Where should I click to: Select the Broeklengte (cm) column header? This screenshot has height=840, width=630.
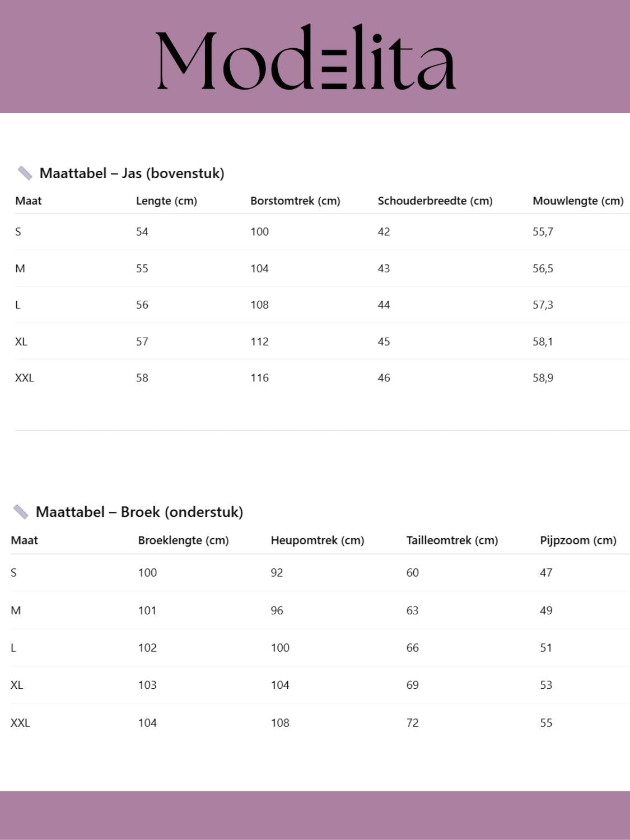coord(183,540)
